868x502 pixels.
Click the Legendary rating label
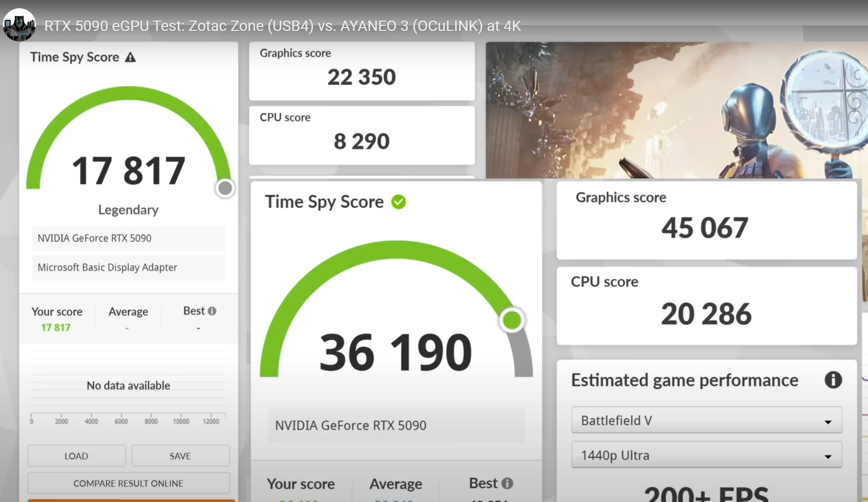click(x=128, y=210)
